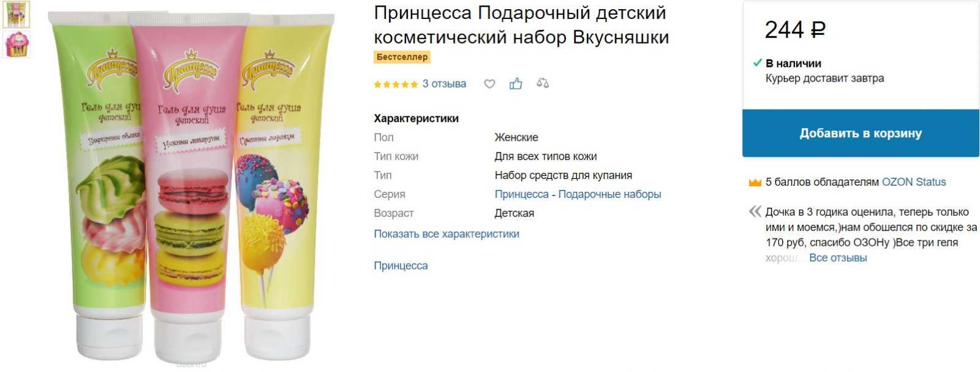The width and height of the screenshot is (980, 372).
Task: Open the OZON Status link
Action: (x=914, y=182)
